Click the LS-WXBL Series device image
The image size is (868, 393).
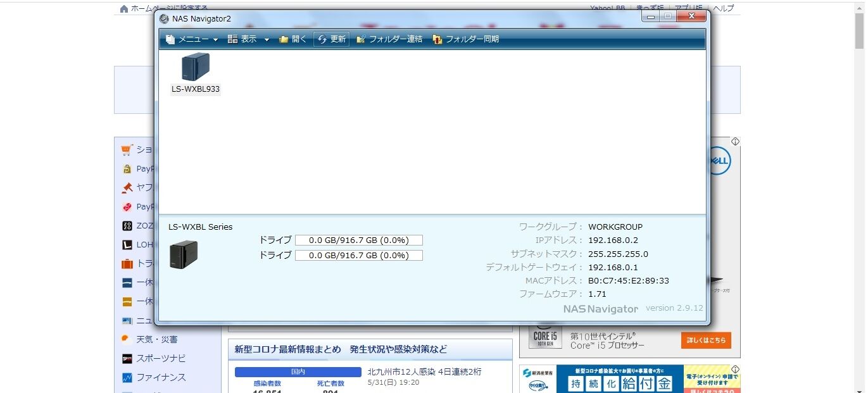coord(184,254)
